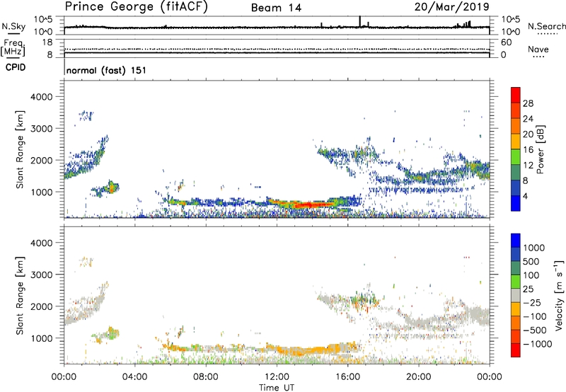This screenshot has width=566, height=392.
Task: Click the '500' label on the velocity color bar
Action: (533, 262)
